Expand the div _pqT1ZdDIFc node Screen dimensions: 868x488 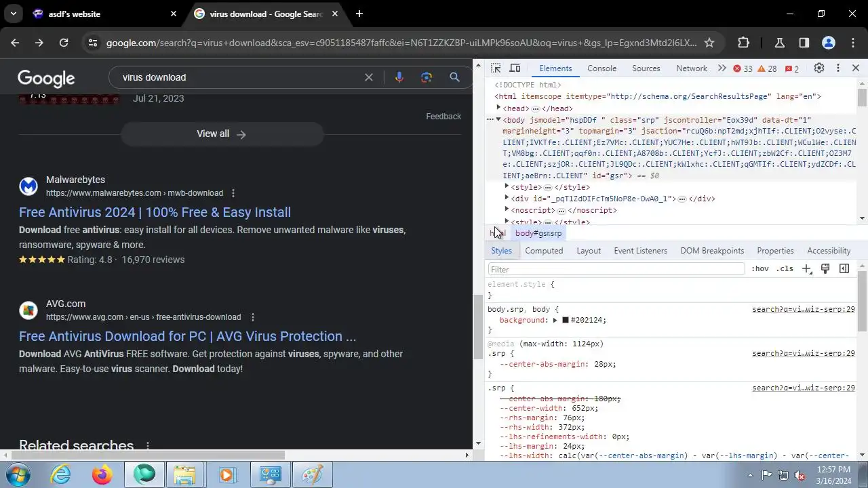tap(507, 198)
